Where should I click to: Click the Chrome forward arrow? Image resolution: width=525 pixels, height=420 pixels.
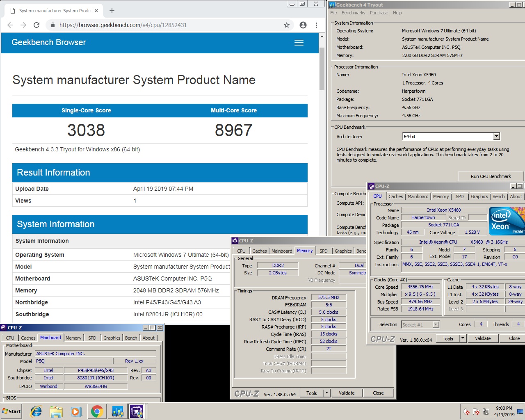click(x=23, y=25)
